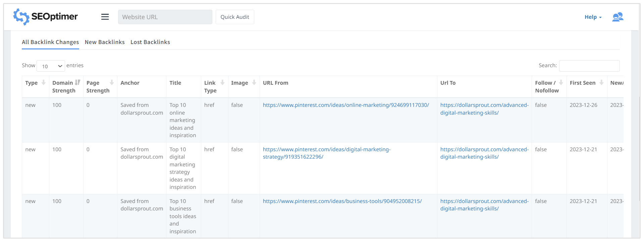Open the user account icon
Image resolution: width=644 pixels, height=242 pixels.
618,17
